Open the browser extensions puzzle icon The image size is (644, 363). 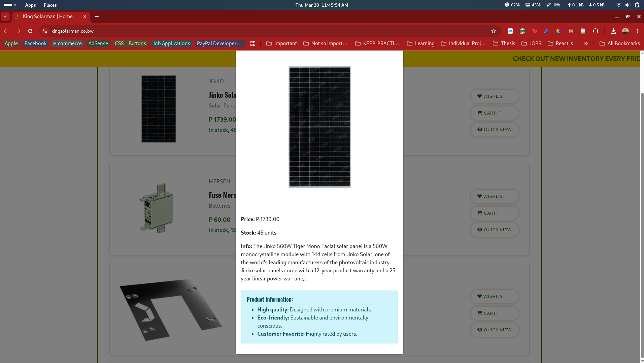click(595, 31)
